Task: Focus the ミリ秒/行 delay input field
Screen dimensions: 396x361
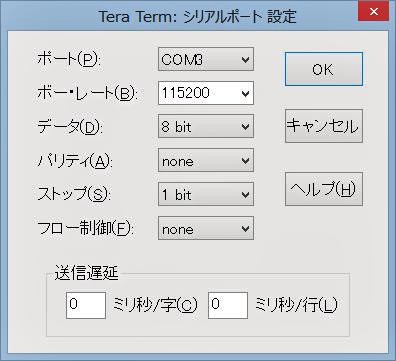Action: click(x=228, y=305)
